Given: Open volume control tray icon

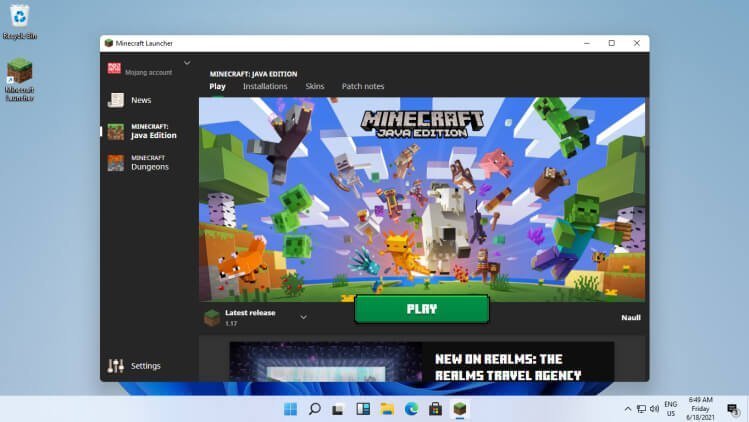Looking at the screenshot, I should click(x=654, y=409).
